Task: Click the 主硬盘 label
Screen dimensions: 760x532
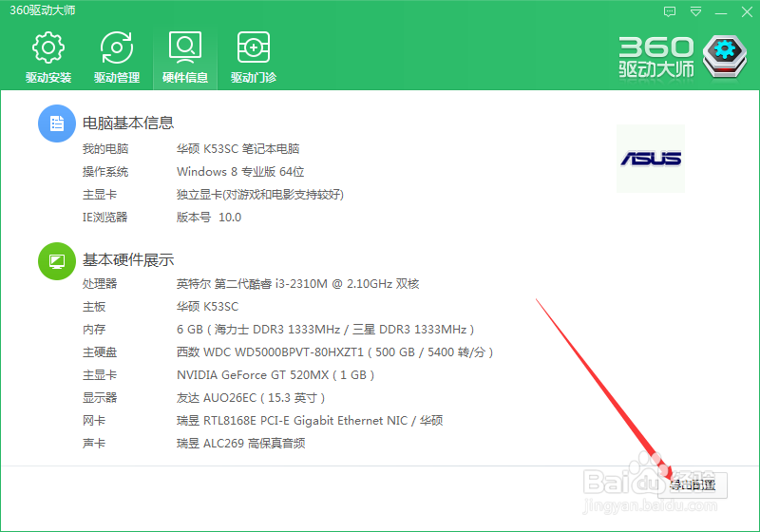Action: click(100, 352)
